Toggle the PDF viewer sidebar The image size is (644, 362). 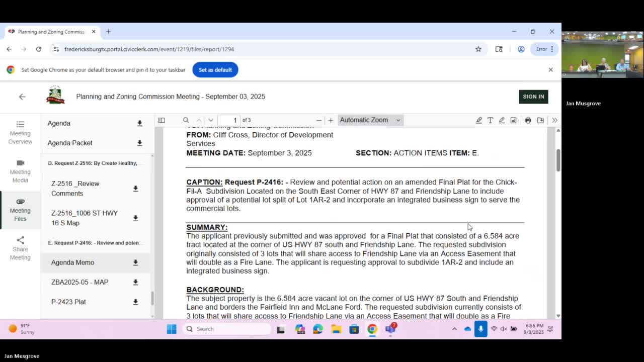click(x=162, y=120)
